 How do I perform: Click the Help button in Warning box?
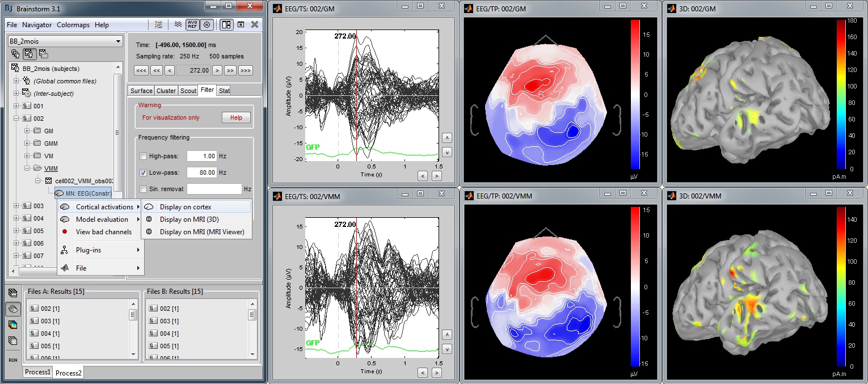click(236, 117)
